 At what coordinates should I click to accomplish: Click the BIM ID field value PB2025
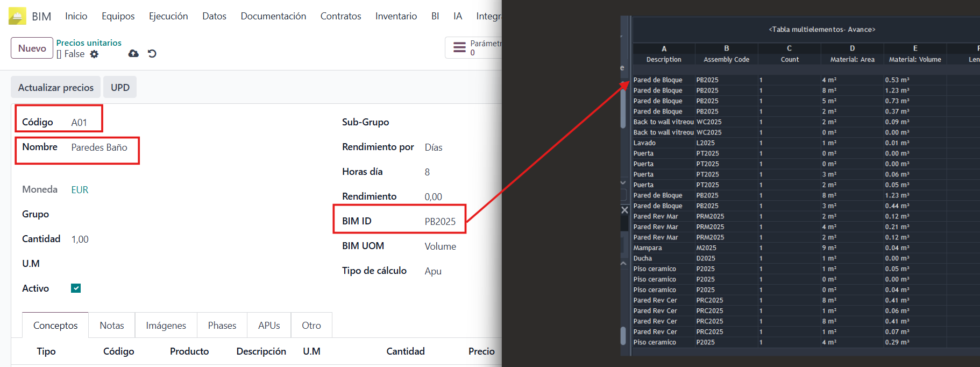click(x=440, y=222)
